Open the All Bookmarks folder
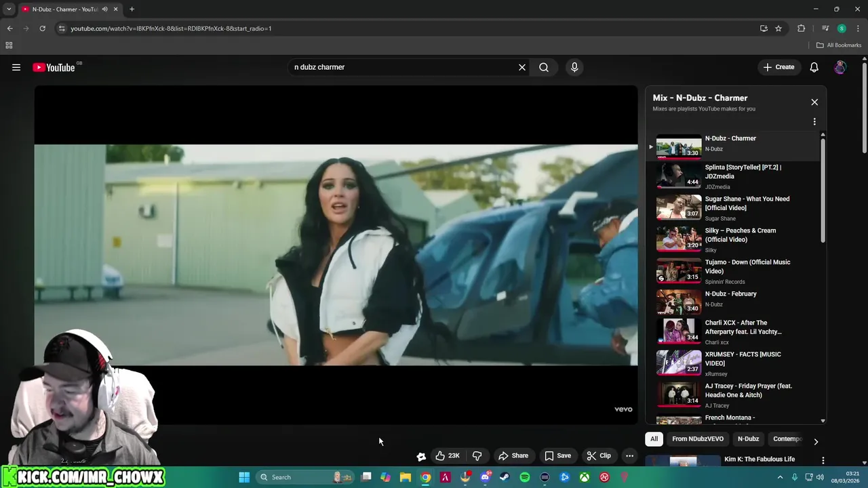This screenshot has height=488, width=868. click(x=839, y=45)
